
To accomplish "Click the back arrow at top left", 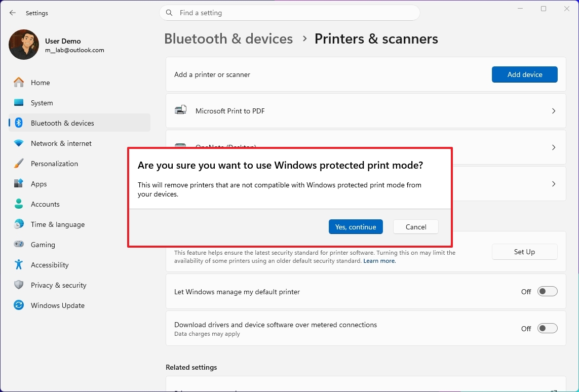I will (12, 13).
